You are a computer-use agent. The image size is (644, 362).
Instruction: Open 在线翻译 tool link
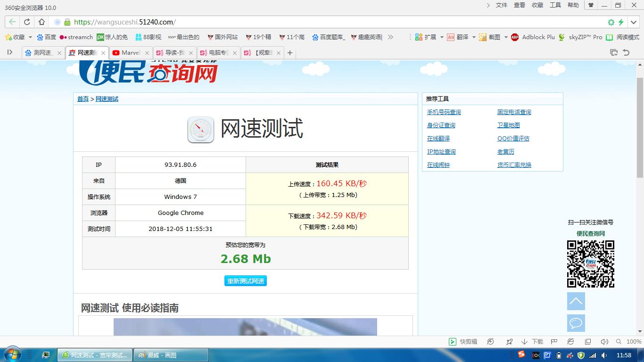click(438, 139)
